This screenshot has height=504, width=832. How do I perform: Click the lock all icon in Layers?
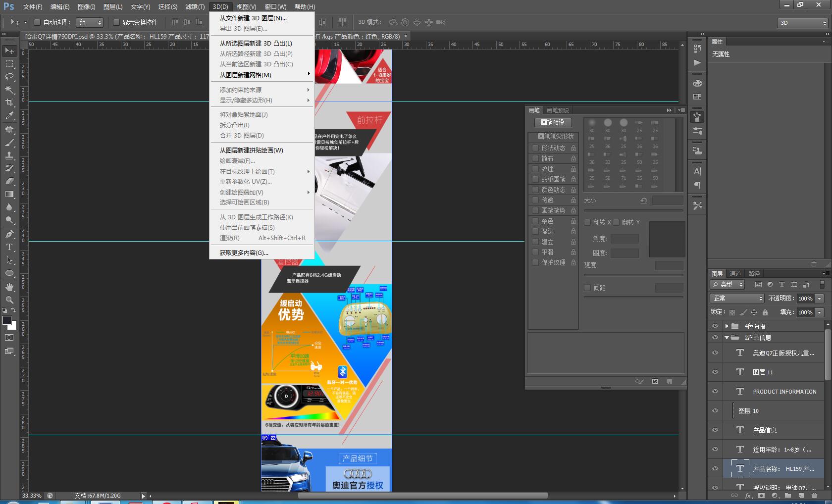765,312
